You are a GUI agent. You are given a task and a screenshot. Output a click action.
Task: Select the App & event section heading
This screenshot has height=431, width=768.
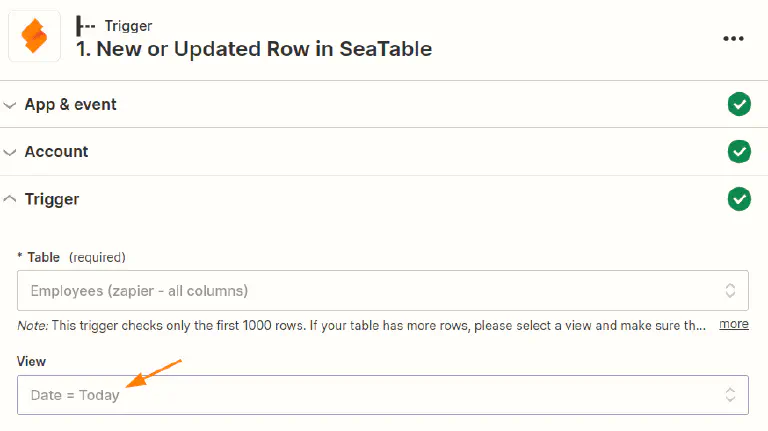point(70,104)
